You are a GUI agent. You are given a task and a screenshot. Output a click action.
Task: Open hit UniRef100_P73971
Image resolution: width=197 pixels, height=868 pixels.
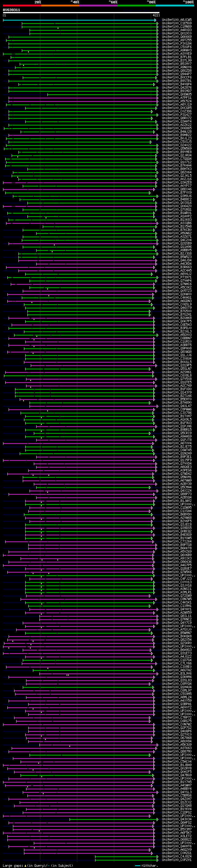[177, 277]
